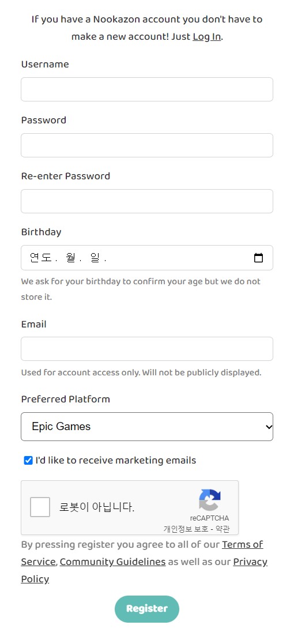The height and width of the screenshot is (644, 294).
Task: Focus the Username input field
Action: pyautogui.click(x=147, y=89)
